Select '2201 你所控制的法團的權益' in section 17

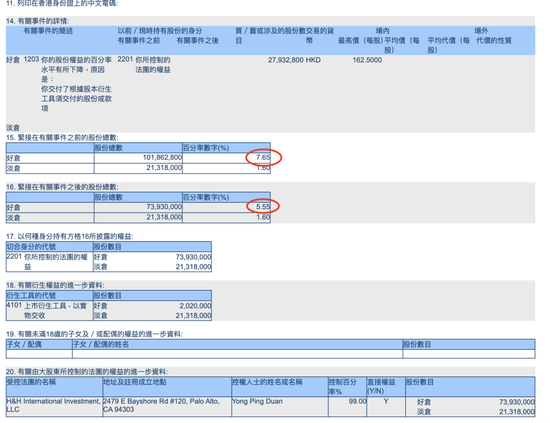pyautogui.click(x=47, y=262)
